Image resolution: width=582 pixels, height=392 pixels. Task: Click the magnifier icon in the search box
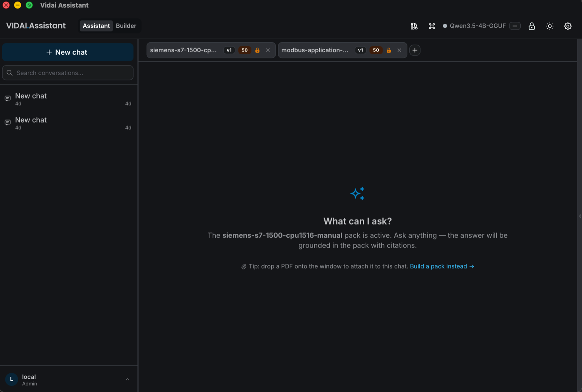10,73
